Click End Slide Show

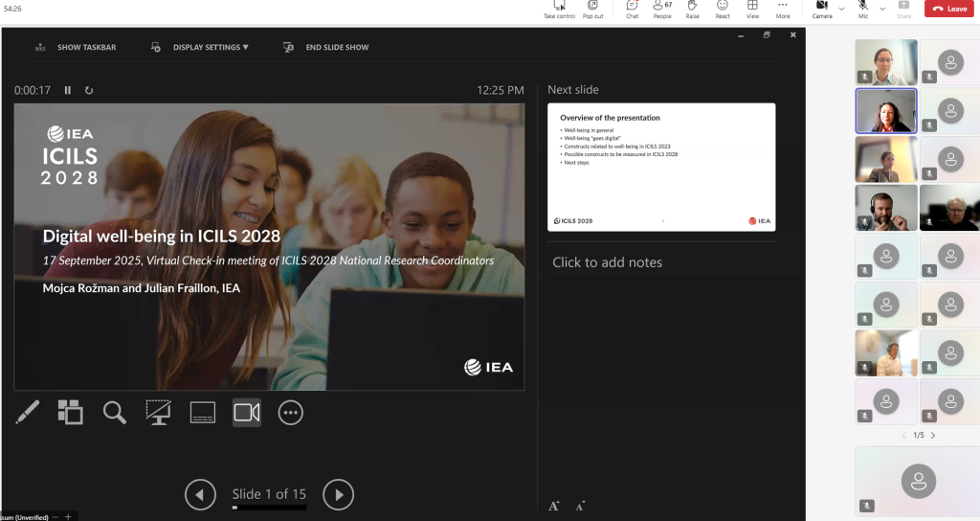coord(326,47)
